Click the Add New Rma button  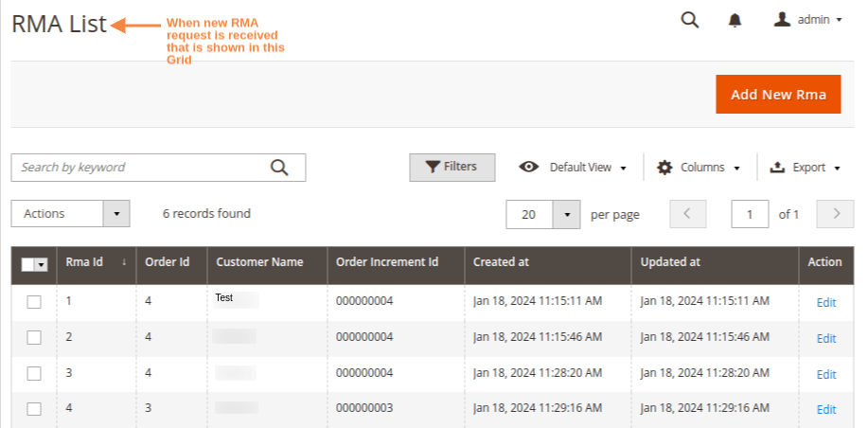[x=778, y=95]
